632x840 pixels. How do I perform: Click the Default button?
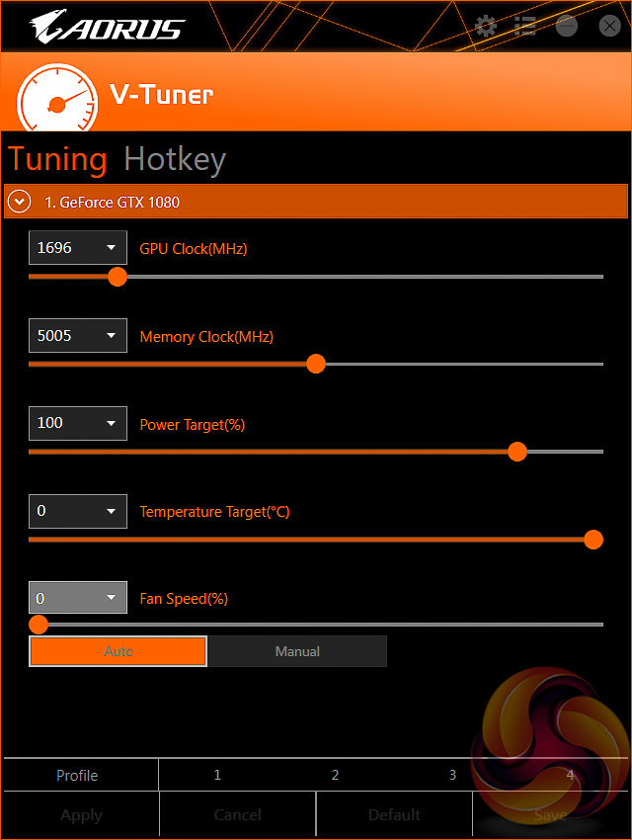click(394, 815)
